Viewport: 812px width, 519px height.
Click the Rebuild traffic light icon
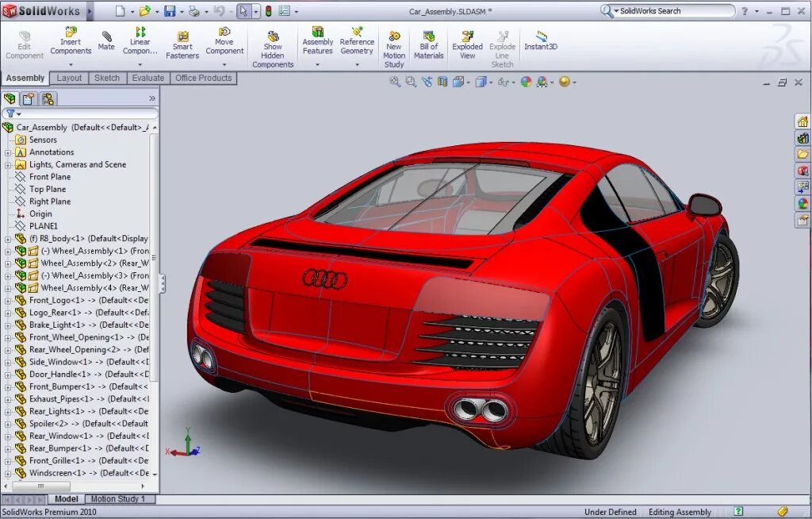point(269,11)
